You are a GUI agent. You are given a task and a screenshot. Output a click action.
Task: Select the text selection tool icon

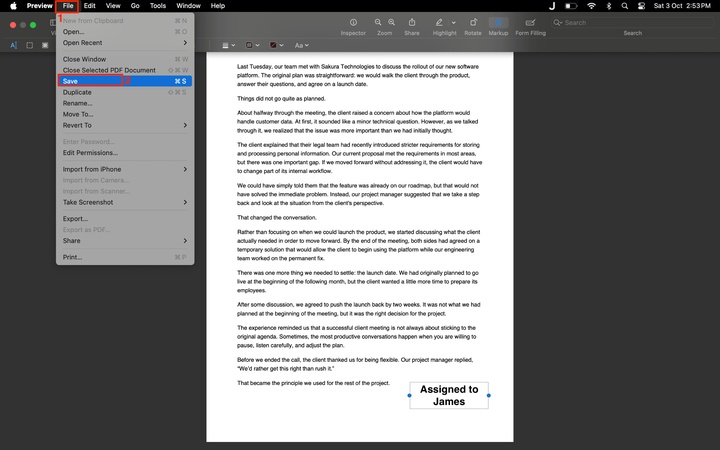(13, 45)
